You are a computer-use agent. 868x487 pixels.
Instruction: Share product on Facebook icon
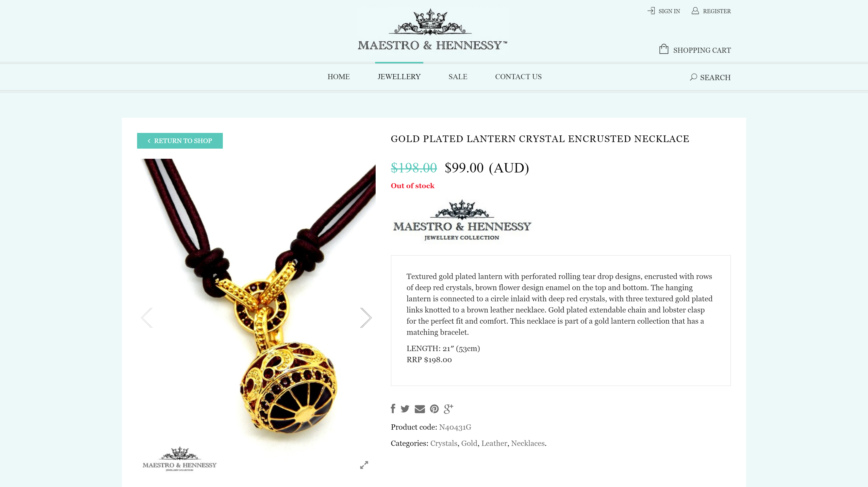pos(393,409)
